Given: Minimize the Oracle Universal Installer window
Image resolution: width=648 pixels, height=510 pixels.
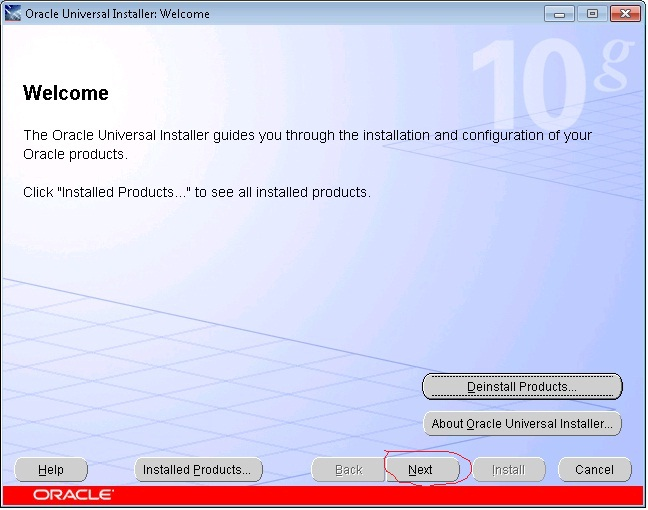Looking at the screenshot, I should point(559,14).
